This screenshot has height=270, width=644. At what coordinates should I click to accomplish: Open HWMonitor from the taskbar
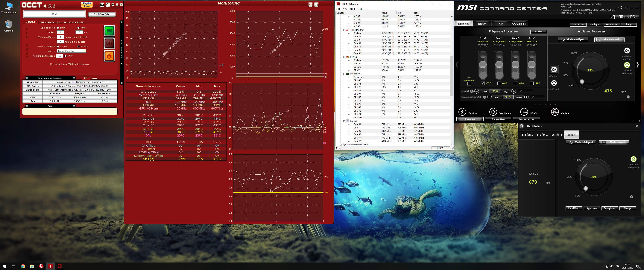(x=51, y=266)
